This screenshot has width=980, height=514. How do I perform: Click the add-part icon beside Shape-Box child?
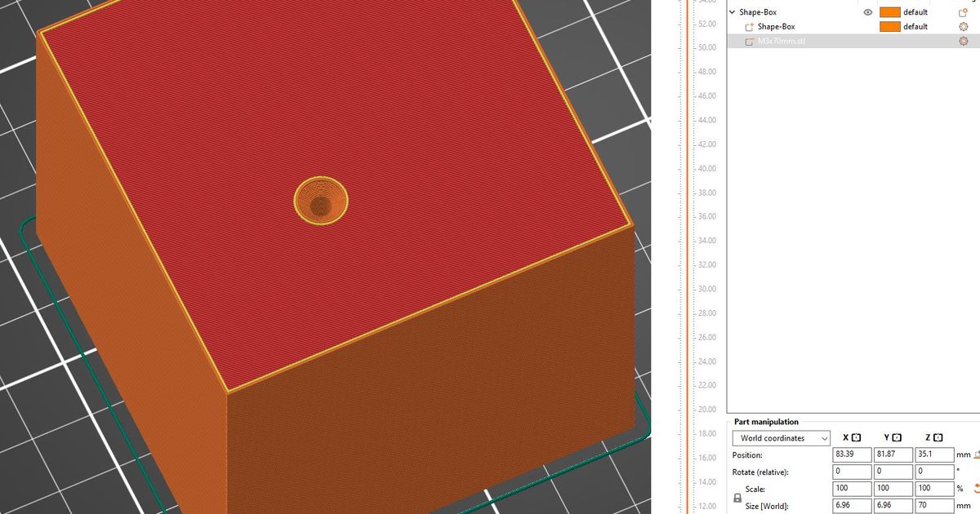pos(751,26)
